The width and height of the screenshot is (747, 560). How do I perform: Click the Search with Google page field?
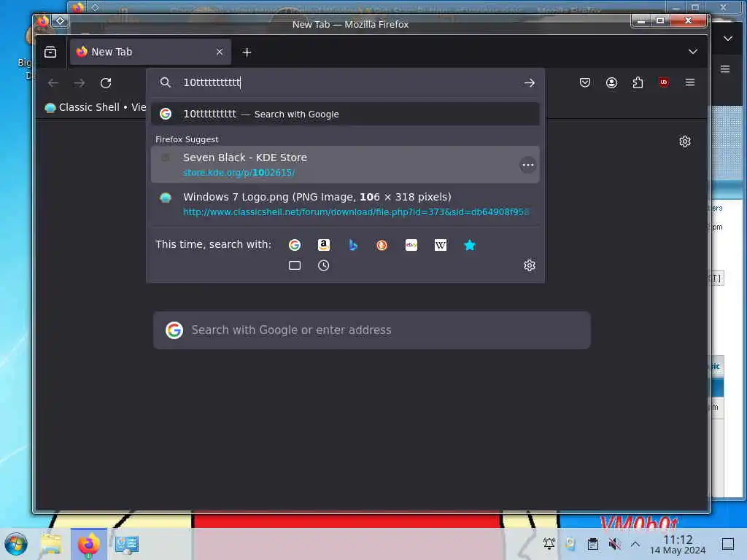coord(371,330)
